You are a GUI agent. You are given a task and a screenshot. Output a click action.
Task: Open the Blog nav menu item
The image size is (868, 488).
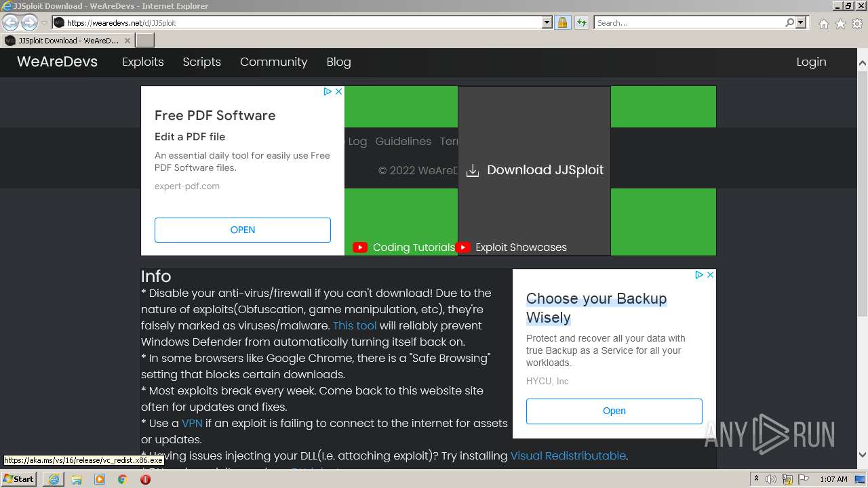[x=338, y=62]
